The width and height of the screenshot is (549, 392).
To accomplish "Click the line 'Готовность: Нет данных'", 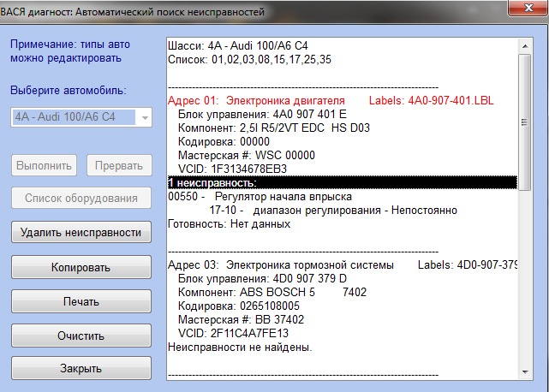I will pyautogui.click(x=229, y=223).
